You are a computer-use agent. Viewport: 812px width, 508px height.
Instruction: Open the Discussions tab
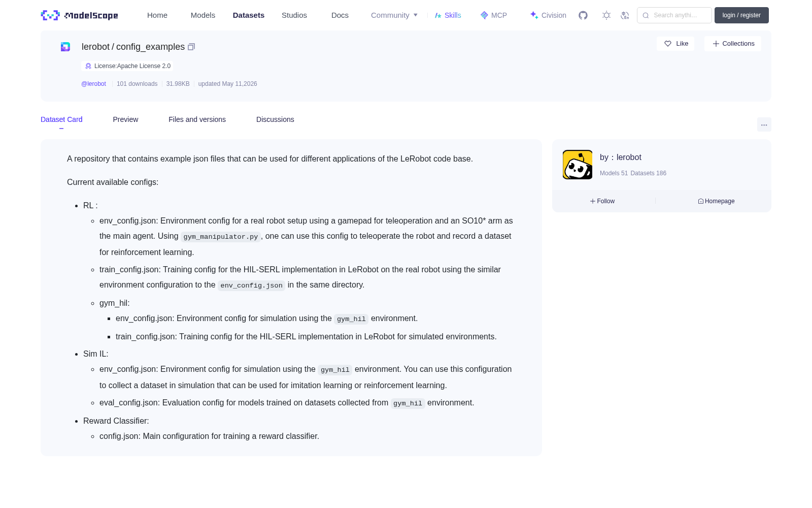point(275,119)
